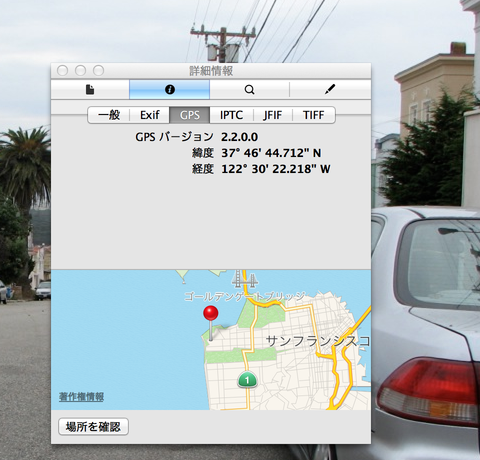Click the green highway 1 shield
480x460 pixels.
[247, 380]
